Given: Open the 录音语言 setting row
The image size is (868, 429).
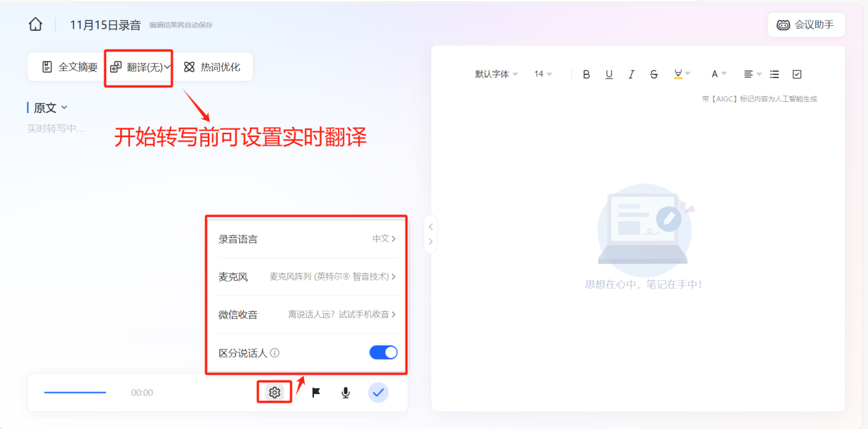Looking at the screenshot, I should click(x=308, y=239).
